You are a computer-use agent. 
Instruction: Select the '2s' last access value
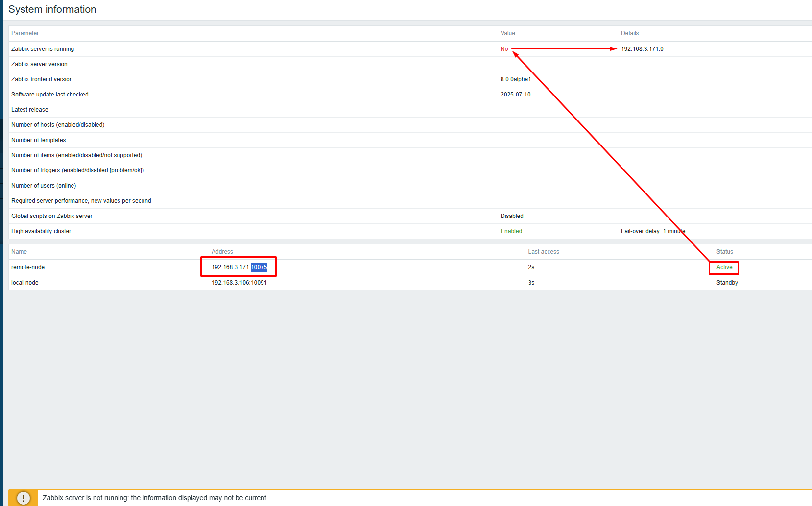click(531, 267)
